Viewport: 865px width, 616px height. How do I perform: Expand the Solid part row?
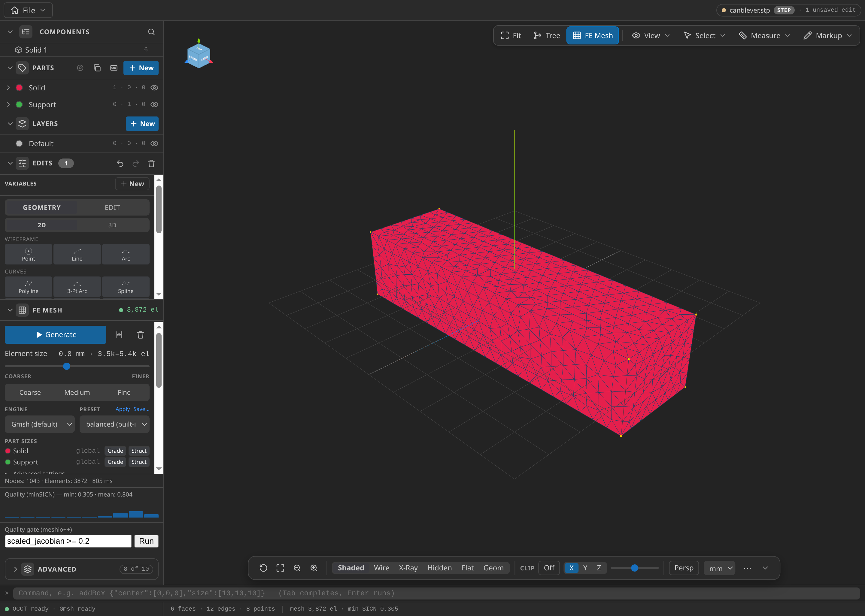8,88
